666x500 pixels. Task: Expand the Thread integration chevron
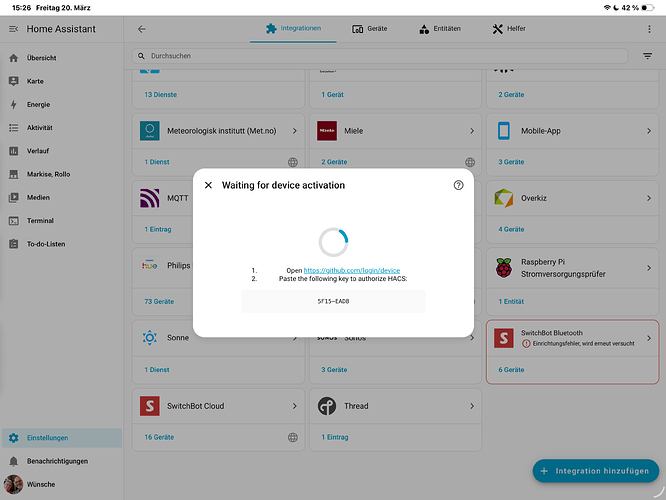coord(472,406)
